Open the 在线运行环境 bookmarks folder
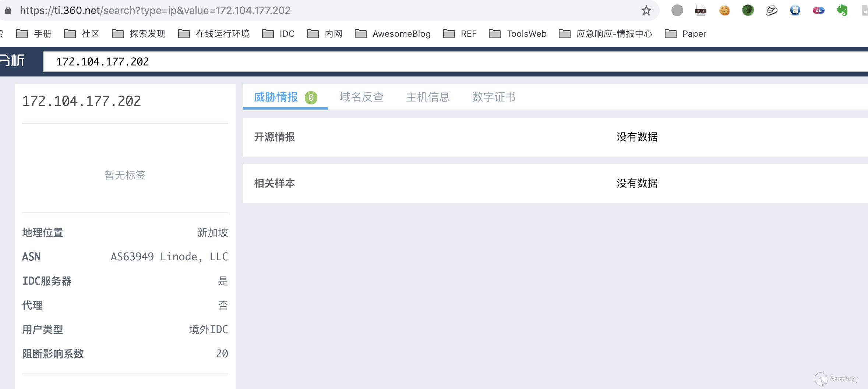The height and width of the screenshot is (389, 868). pos(214,34)
